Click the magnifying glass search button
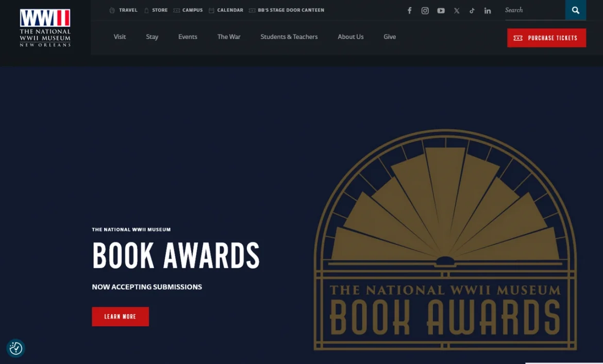The width and height of the screenshot is (603, 364). click(576, 10)
